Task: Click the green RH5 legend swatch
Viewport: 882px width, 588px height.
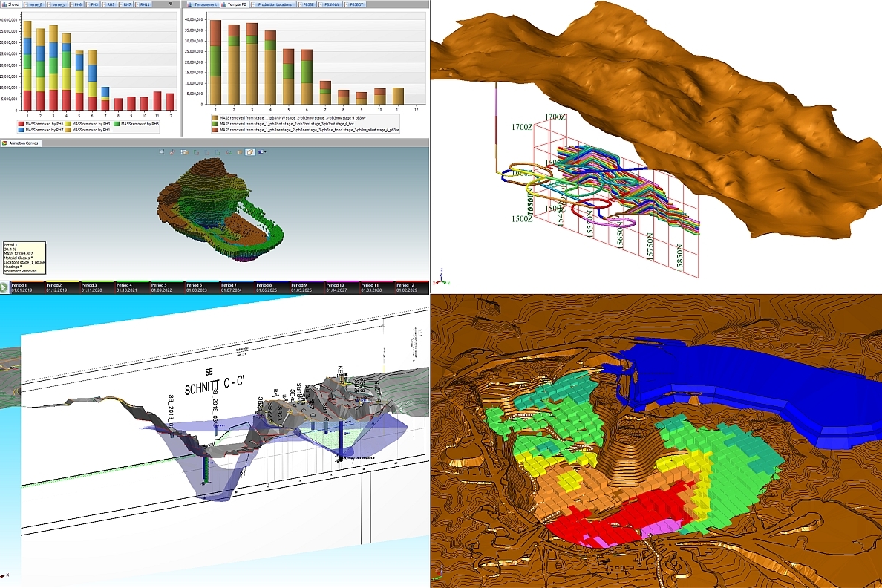Action: (x=117, y=124)
